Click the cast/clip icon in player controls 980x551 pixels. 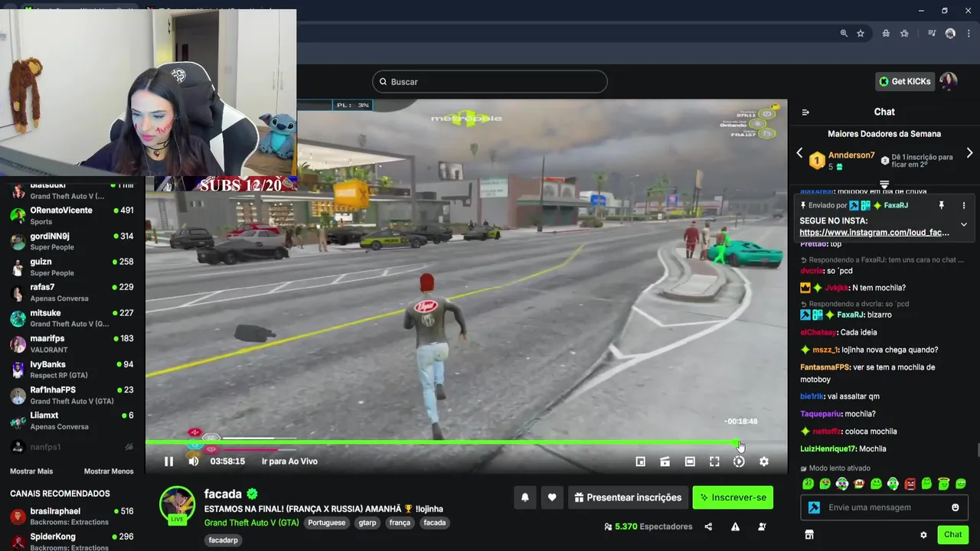pos(665,461)
